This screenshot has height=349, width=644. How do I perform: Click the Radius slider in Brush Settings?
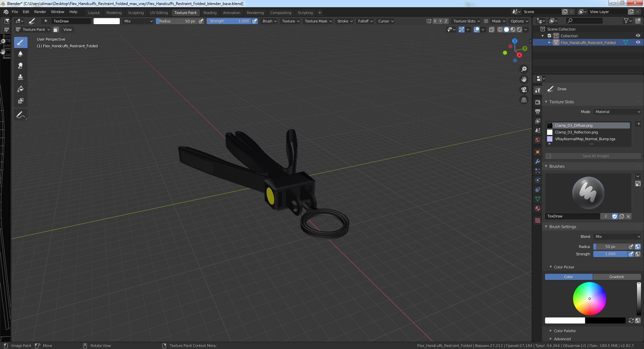(x=610, y=247)
